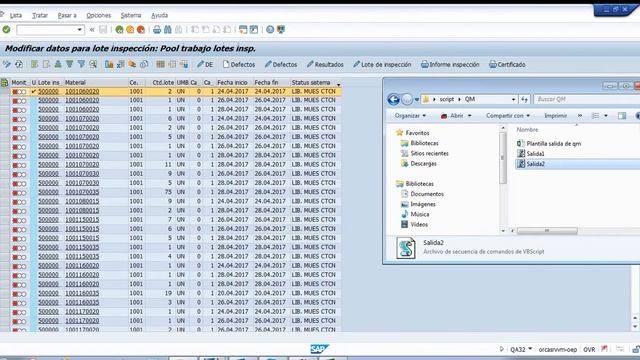This screenshot has width=640, height=360.
Task: Click the red Cancel icon in SAP toolbar
Action: 141,29
